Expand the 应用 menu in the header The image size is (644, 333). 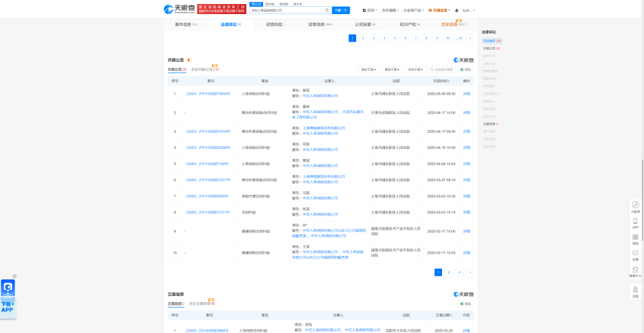pos(370,10)
